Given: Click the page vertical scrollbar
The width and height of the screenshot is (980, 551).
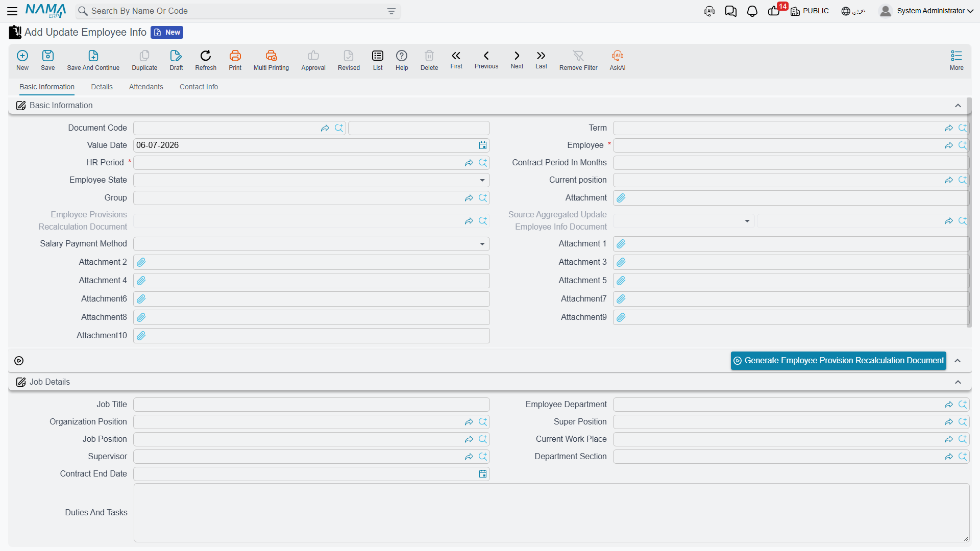Looking at the screenshot, I should pos(969,213).
